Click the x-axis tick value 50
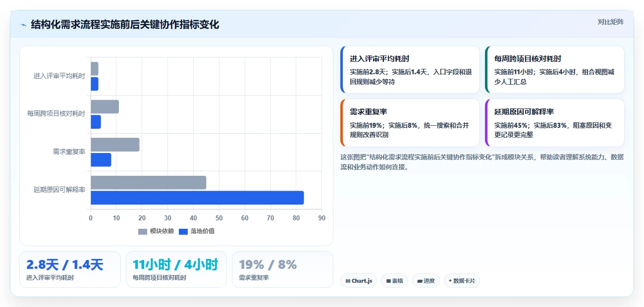 (219, 218)
